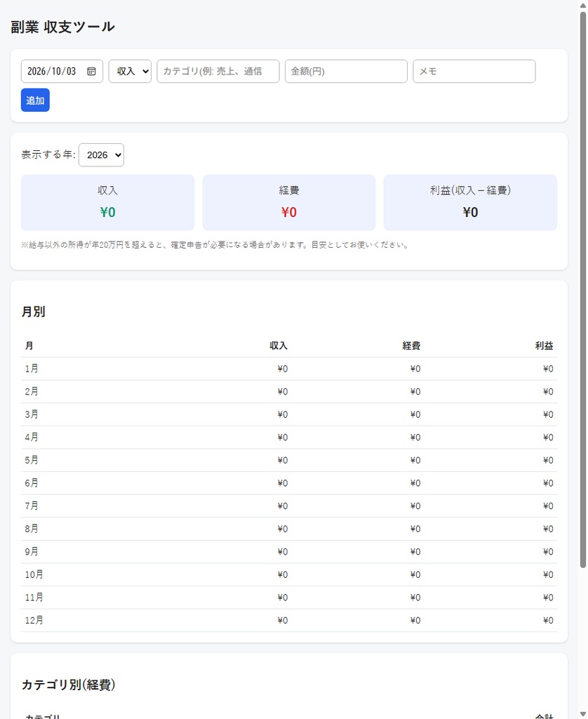The height and width of the screenshot is (719, 588).
Task: Click the 利益 column header in monthly table
Action: [544, 345]
